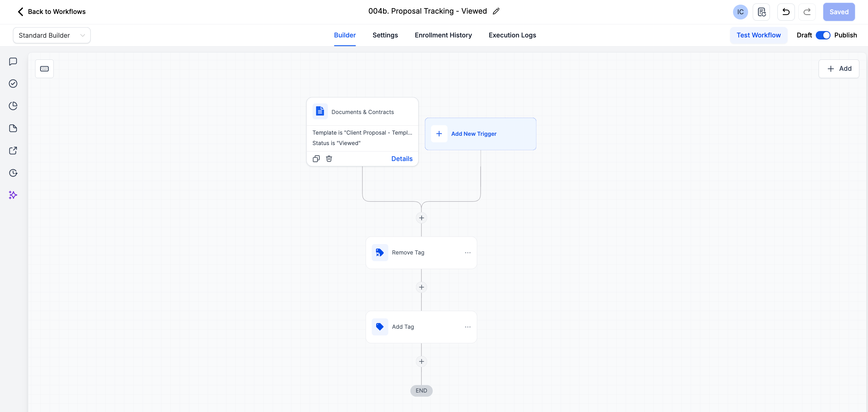Click the Add New Trigger card
868x412 pixels.
[480, 134]
